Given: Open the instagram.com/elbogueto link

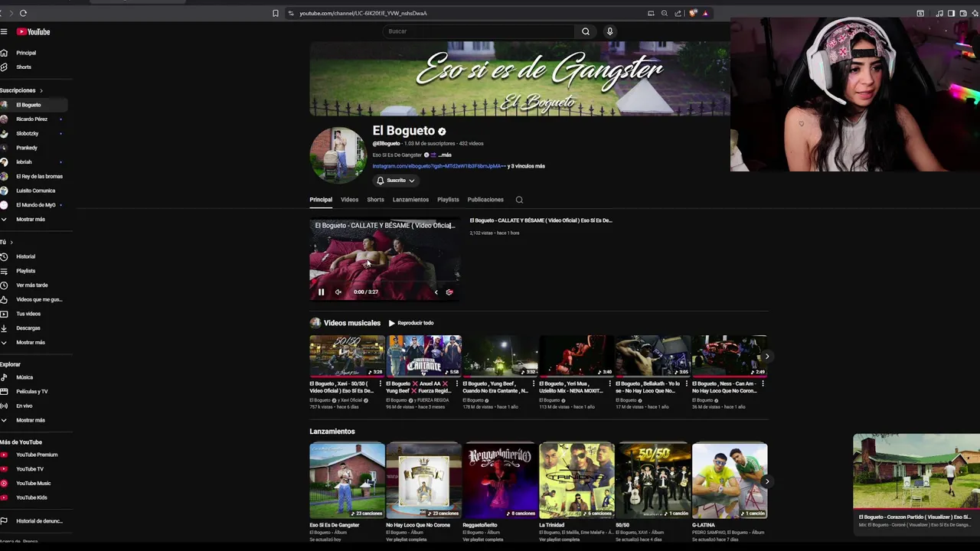Looking at the screenshot, I should point(439,166).
